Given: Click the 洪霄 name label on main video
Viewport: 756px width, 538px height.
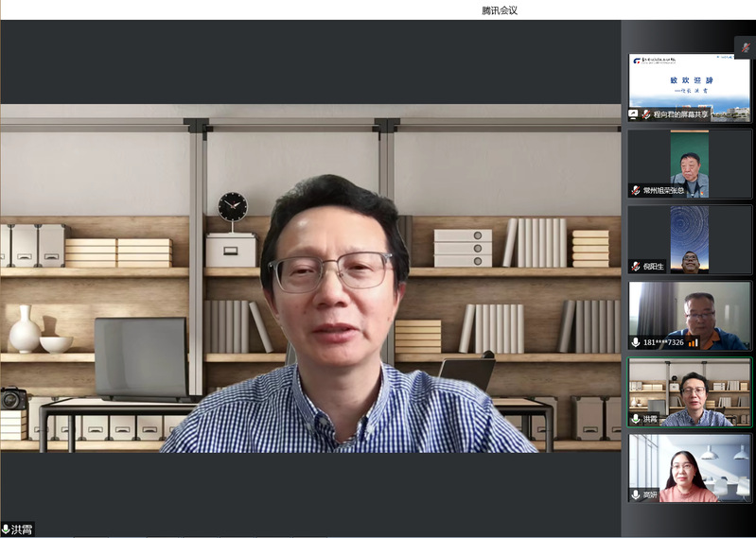Looking at the screenshot, I should coord(22,529).
